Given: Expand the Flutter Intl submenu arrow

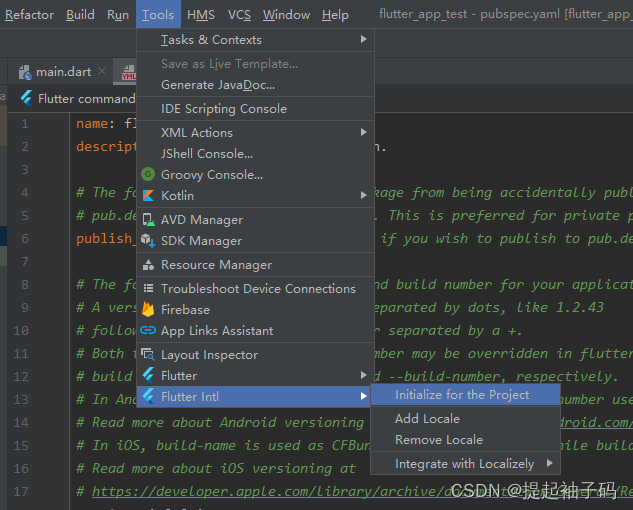Looking at the screenshot, I should tap(363, 396).
